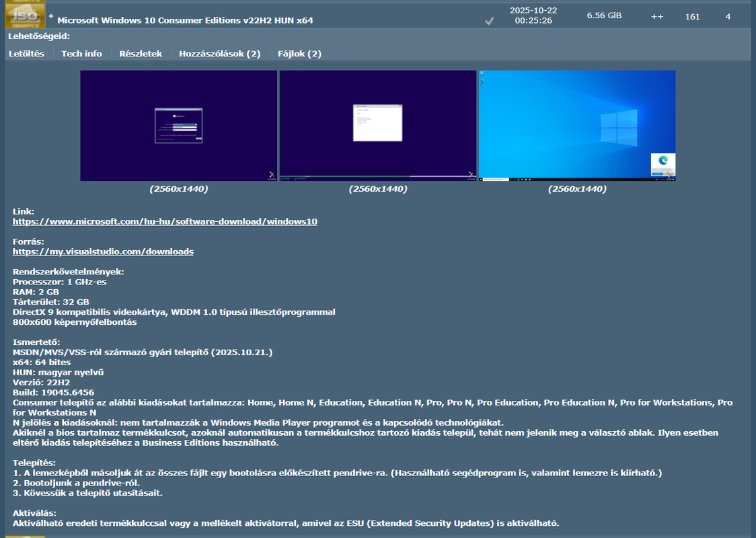Click the Forrás: label
The width and height of the screenshot is (756, 538).
coord(28,241)
